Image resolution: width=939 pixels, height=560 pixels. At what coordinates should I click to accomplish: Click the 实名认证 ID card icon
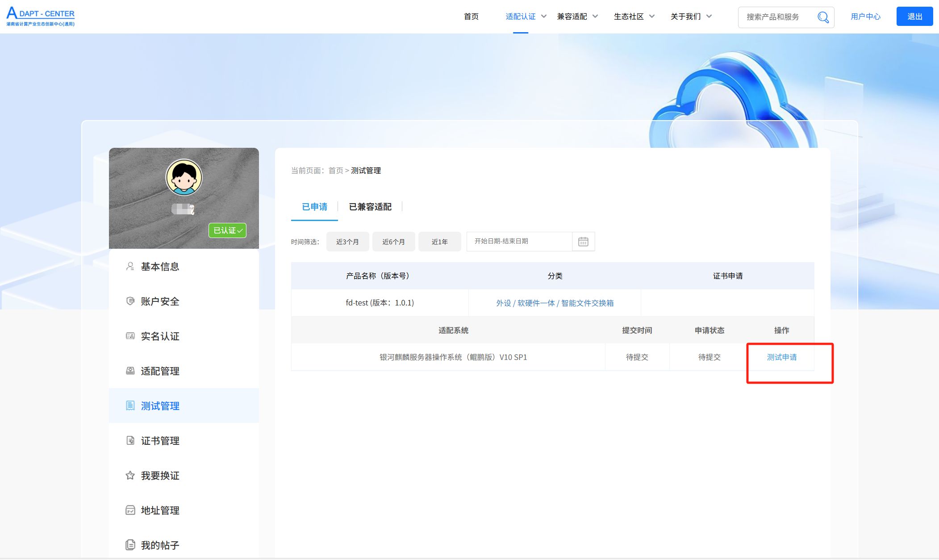[x=130, y=336]
